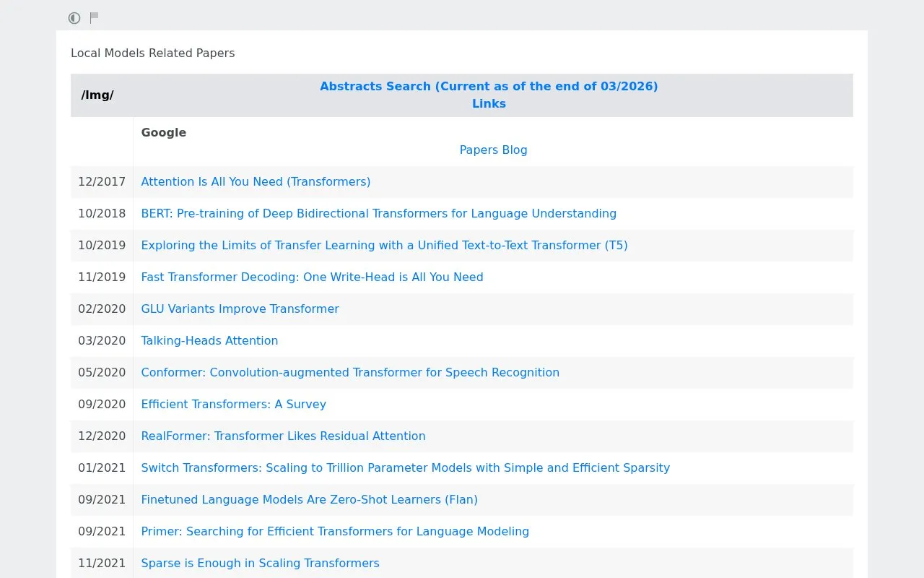Open the RealFormer paper link
Viewport: 924px width, 578px height.
pos(283,436)
